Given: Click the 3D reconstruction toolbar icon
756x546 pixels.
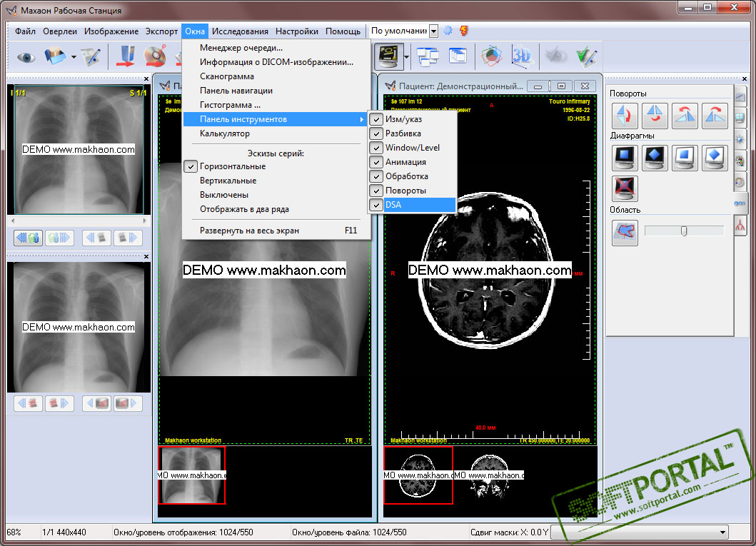Looking at the screenshot, I should [x=521, y=56].
